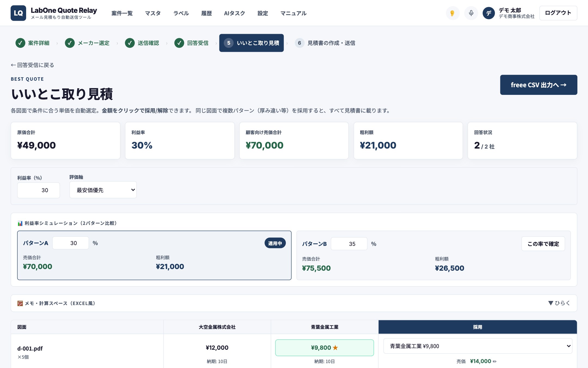Open ラベル in the top menu
Viewport: 588px width, 368px height.
(181, 13)
